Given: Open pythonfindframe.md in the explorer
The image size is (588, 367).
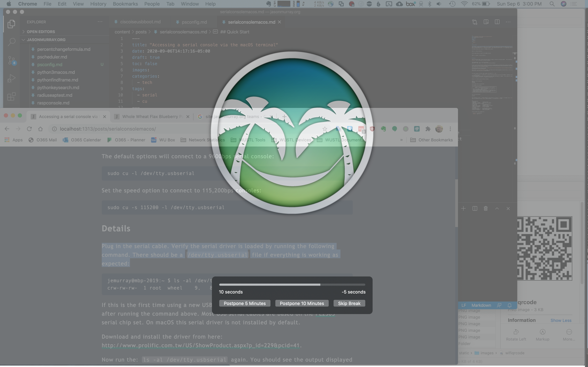Looking at the screenshot, I should 58,80.
